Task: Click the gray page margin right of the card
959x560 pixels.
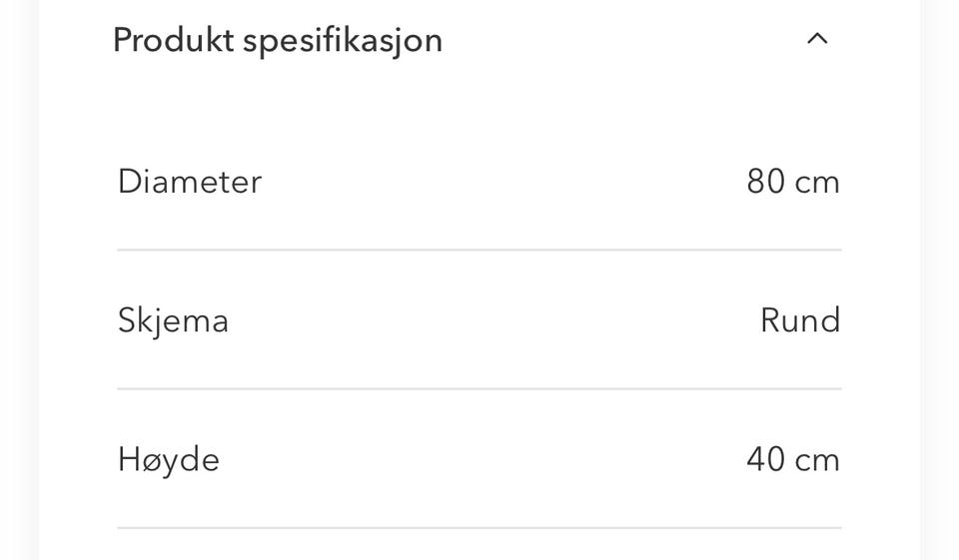Action: (x=941, y=280)
